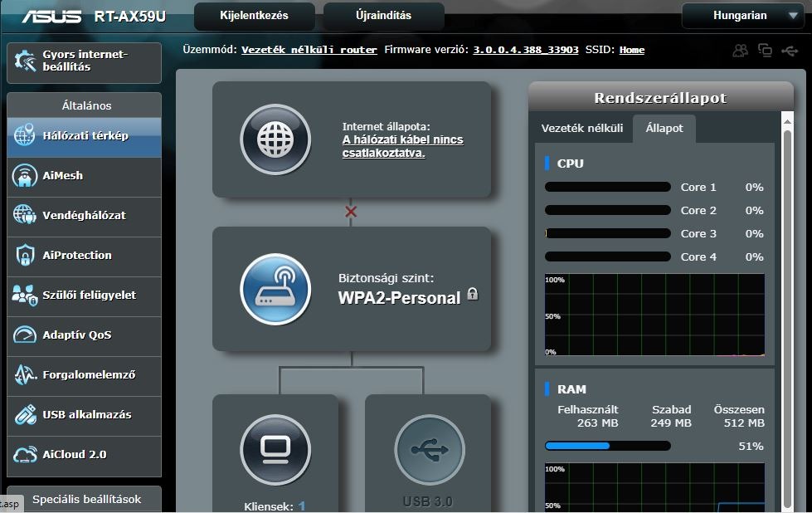
Task: Click the Vezeték nélküli router mode link
Action: point(309,50)
